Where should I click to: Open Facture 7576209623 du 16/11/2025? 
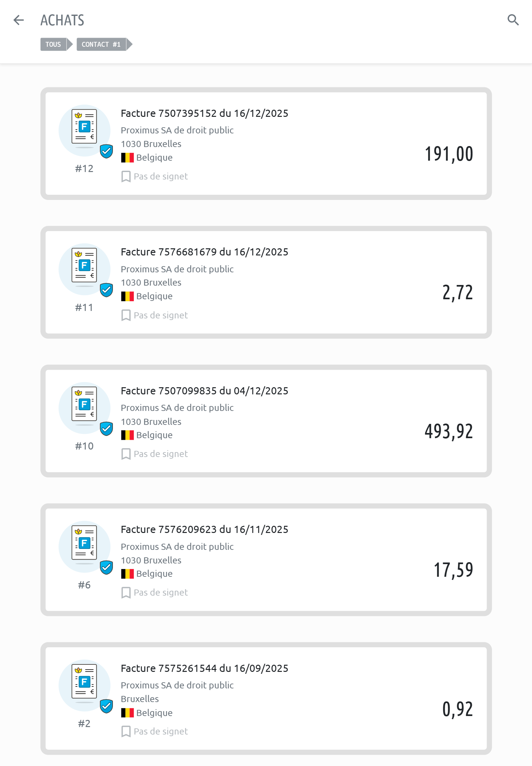(x=204, y=529)
